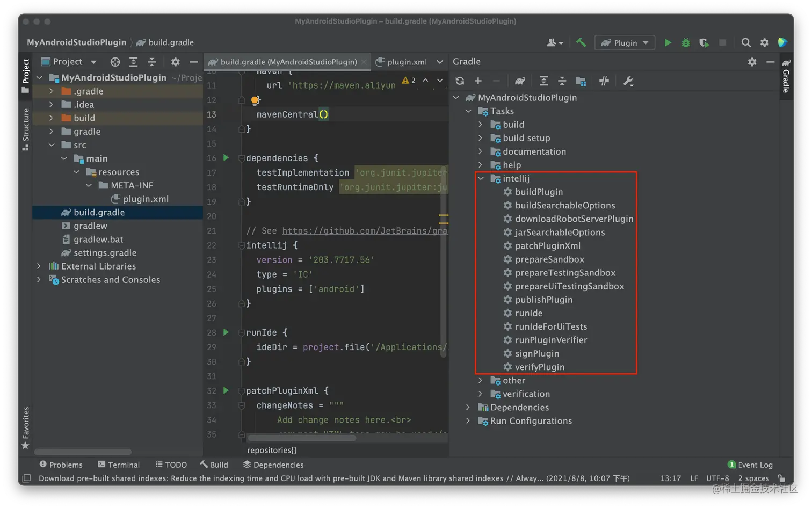The width and height of the screenshot is (812, 508).
Task: Open the Plugin run configuration dropdown
Action: click(625, 42)
